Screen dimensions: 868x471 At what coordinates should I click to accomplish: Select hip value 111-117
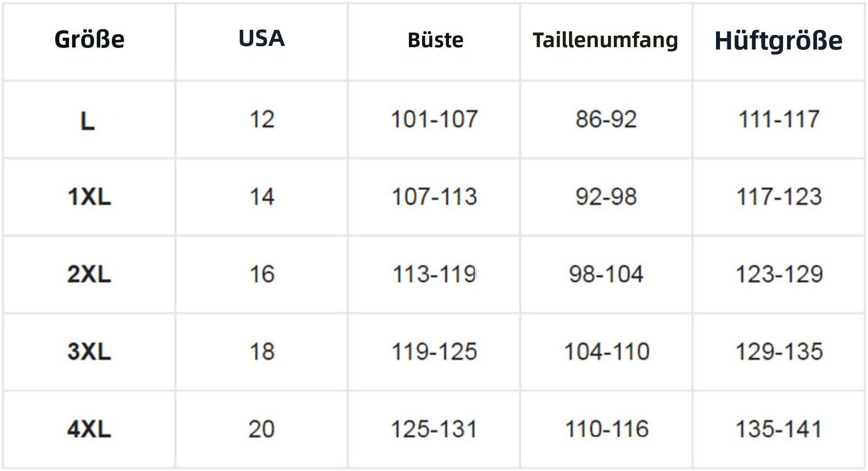pos(779,119)
